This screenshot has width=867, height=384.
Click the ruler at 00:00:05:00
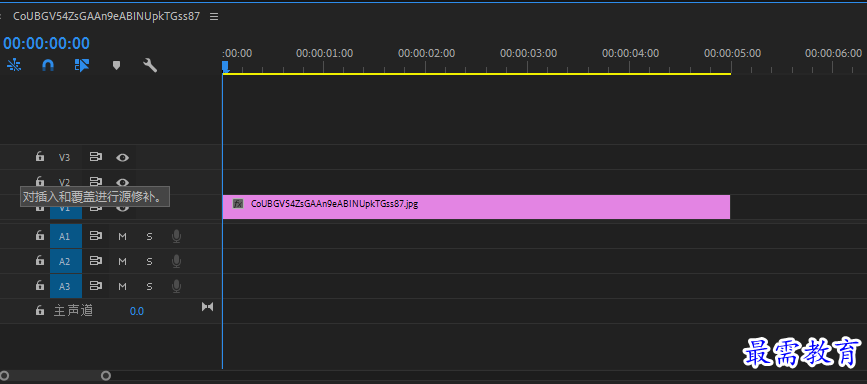click(732, 54)
